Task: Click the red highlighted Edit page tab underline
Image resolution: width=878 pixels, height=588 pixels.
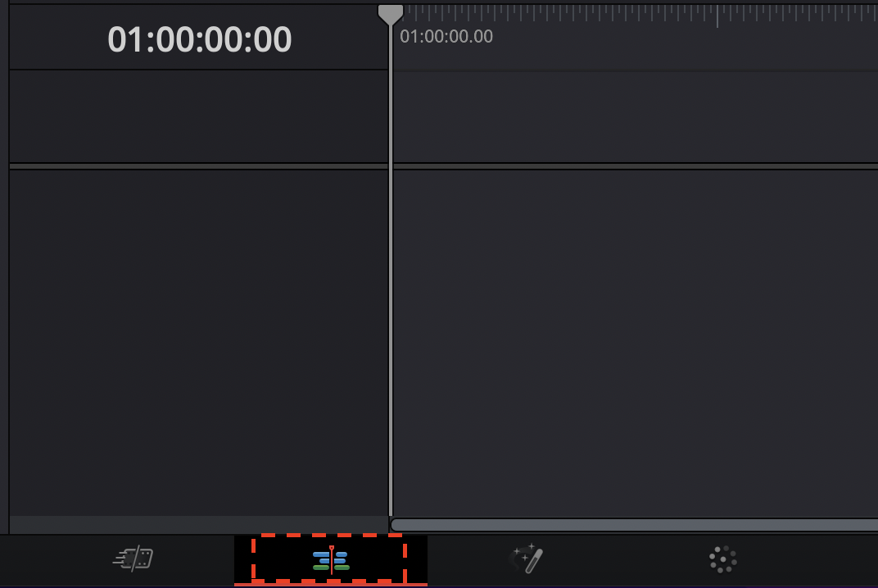Action: click(330, 585)
